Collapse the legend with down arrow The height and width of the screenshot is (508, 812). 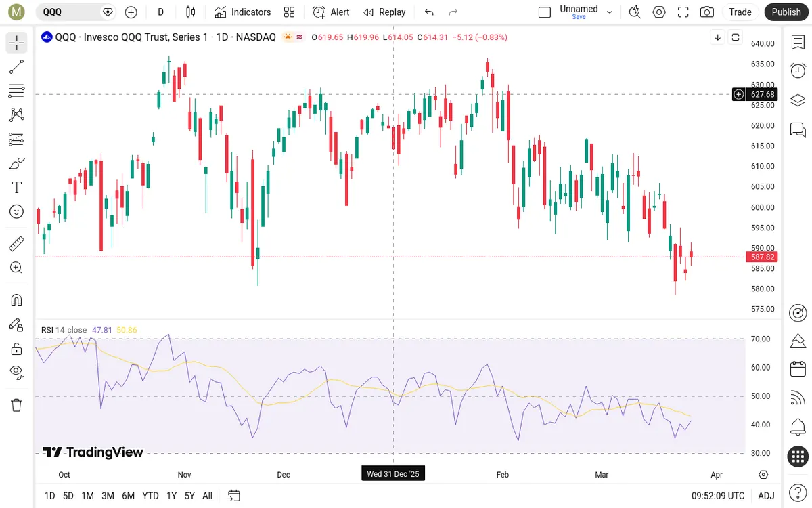click(x=717, y=37)
